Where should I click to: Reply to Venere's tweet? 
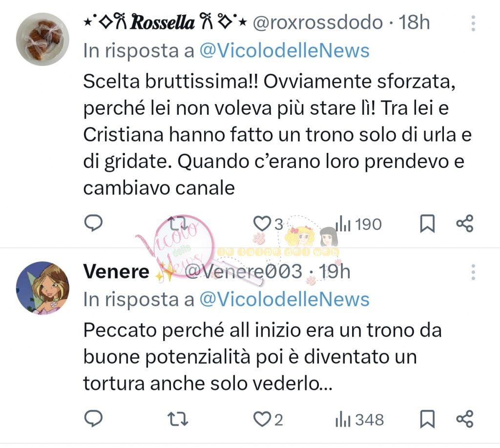click(x=93, y=419)
